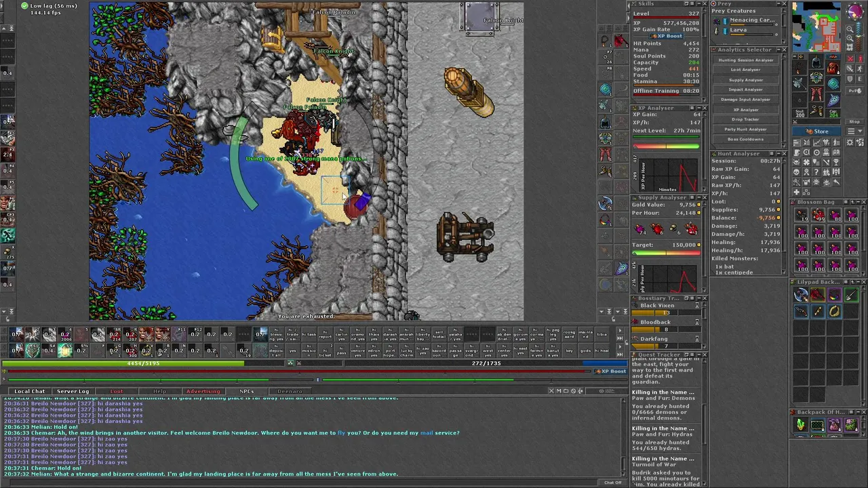Open the analytics graph icon in the sidebar grid
Viewport: 868px width, 488px height.
pos(816,142)
